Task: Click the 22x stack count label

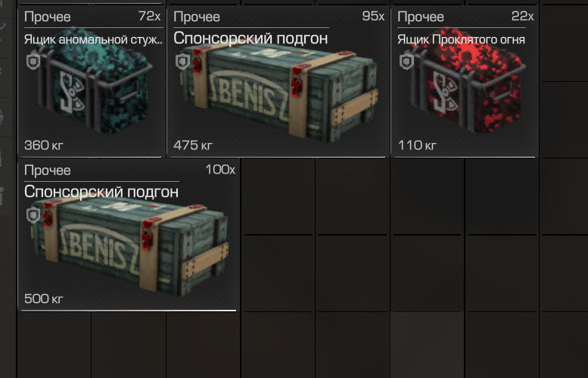Action: pos(522,16)
